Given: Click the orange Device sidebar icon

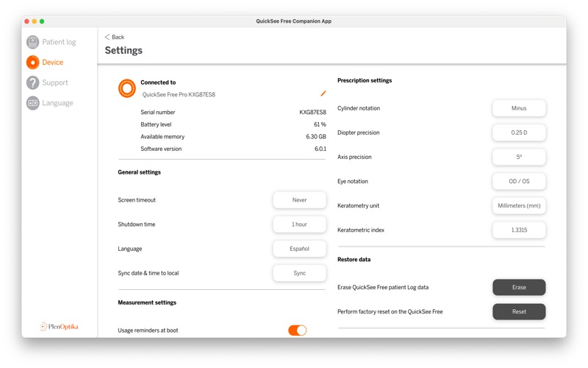Looking at the screenshot, I should click(32, 63).
